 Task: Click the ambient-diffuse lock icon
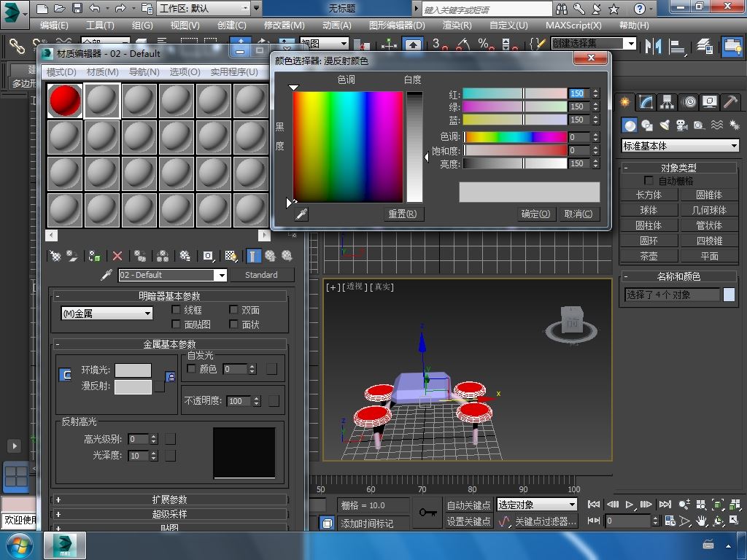pos(170,377)
